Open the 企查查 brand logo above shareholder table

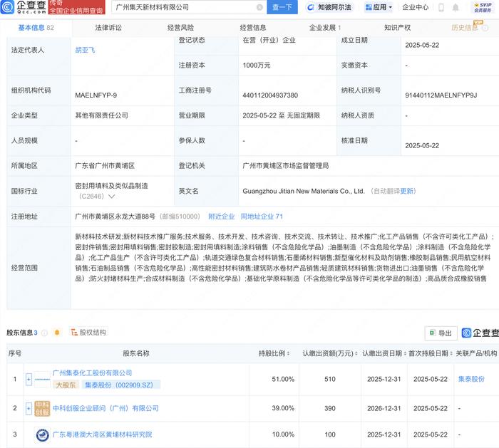click(x=480, y=333)
